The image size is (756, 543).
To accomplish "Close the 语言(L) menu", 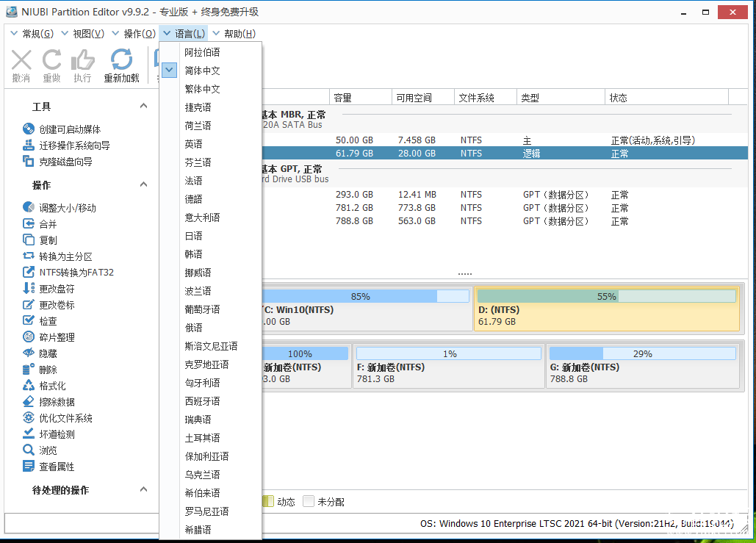I will [184, 34].
